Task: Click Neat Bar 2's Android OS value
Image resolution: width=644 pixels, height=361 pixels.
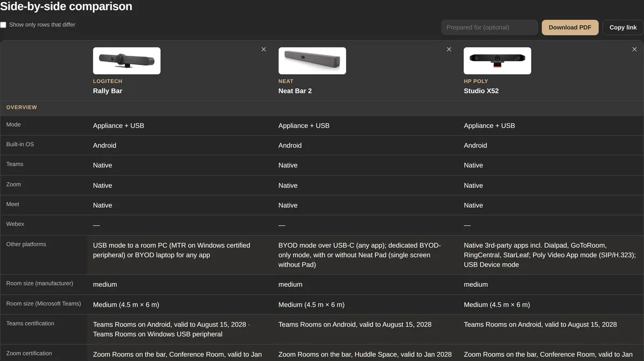Action: [x=290, y=146]
